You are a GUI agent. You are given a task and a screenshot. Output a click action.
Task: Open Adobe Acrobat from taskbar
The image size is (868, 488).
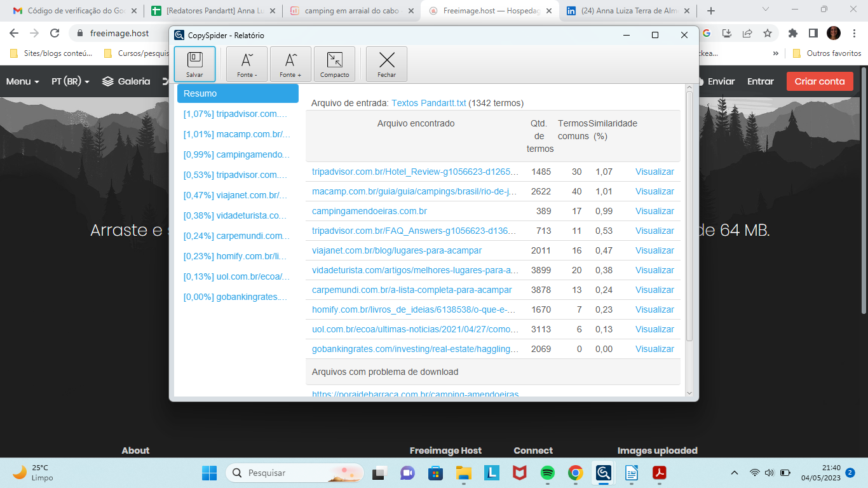tap(659, 473)
